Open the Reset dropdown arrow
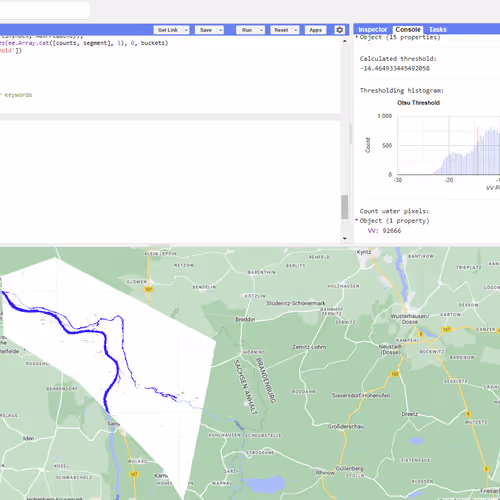500x500 pixels. click(x=296, y=30)
